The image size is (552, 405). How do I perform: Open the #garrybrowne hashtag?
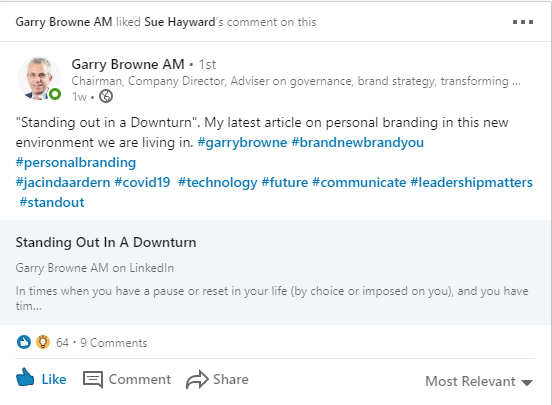[242, 143]
